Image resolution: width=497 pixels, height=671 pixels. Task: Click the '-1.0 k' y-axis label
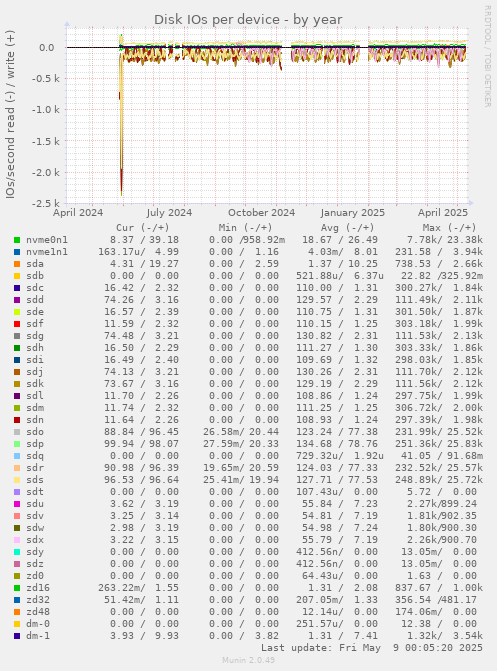point(45,110)
